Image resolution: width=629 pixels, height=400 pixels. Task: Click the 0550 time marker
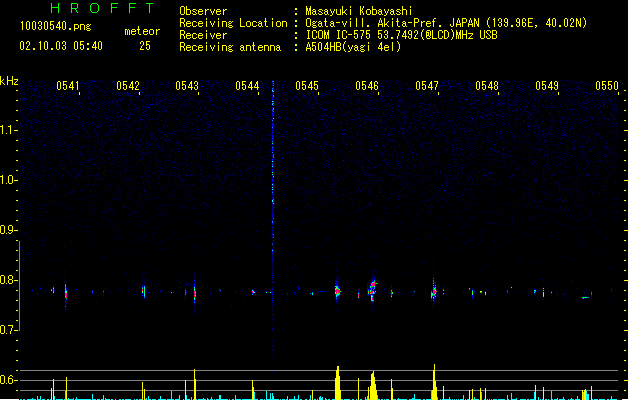click(x=607, y=86)
